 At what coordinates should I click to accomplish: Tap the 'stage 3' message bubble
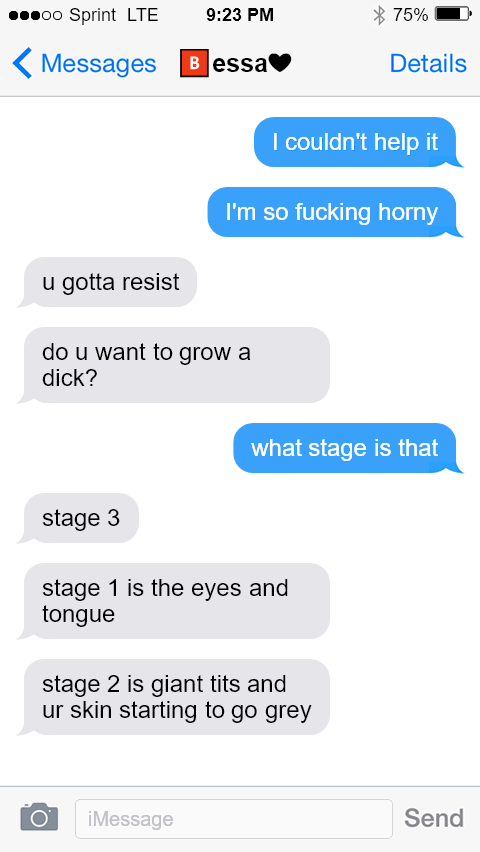(x=78, y=518)
